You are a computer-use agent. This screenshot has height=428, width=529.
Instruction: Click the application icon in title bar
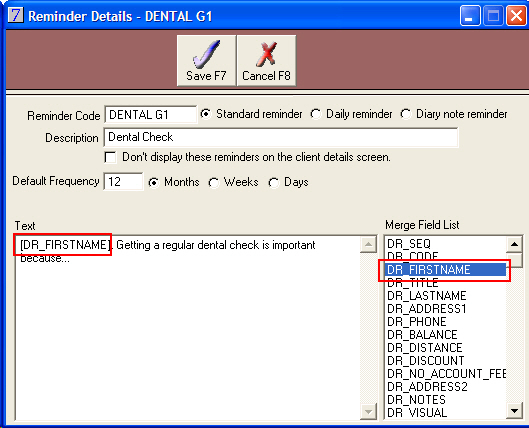coord(16,15)
